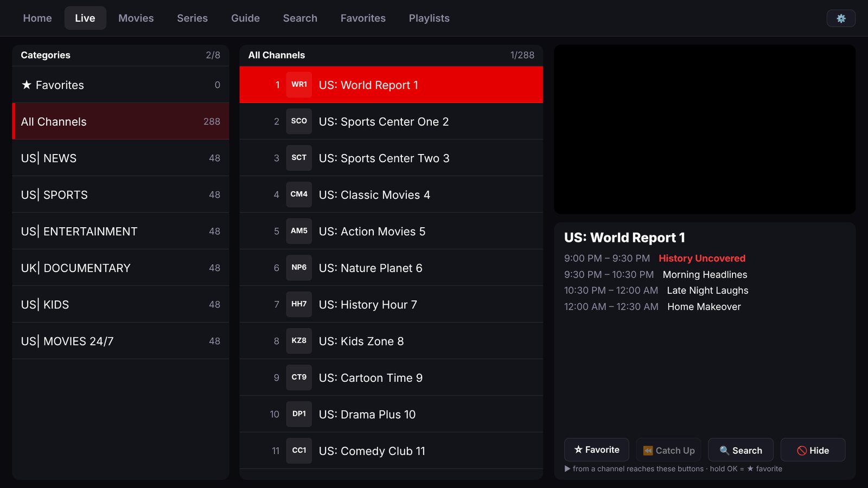Click the Search button below program list
Screen dimensions: 868x488
click(741, 450)
